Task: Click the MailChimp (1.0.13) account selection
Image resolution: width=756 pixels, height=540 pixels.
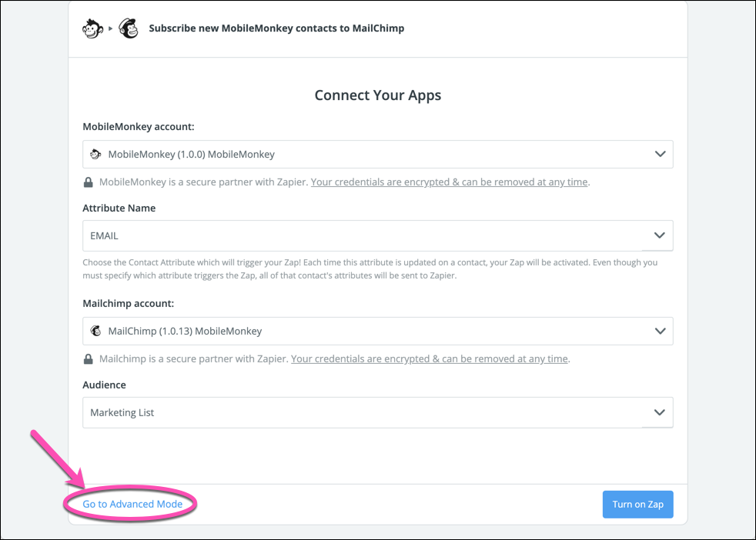Action: [185, 331]
